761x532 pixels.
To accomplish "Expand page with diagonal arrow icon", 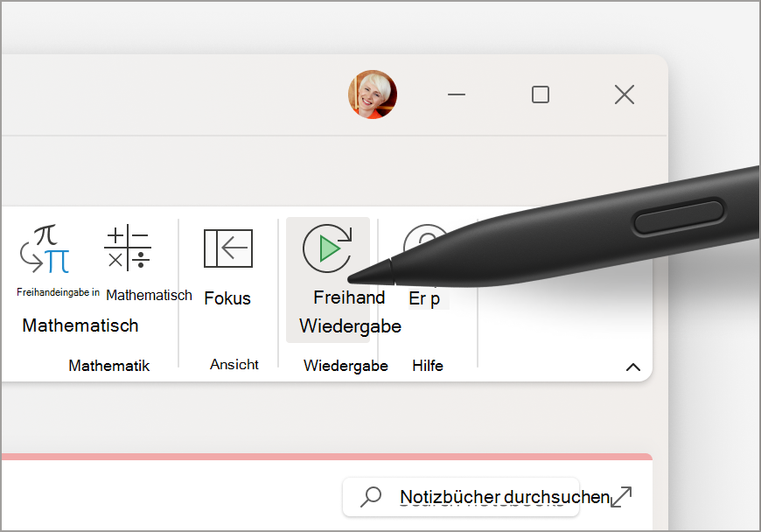I will (x=621, y=497).
